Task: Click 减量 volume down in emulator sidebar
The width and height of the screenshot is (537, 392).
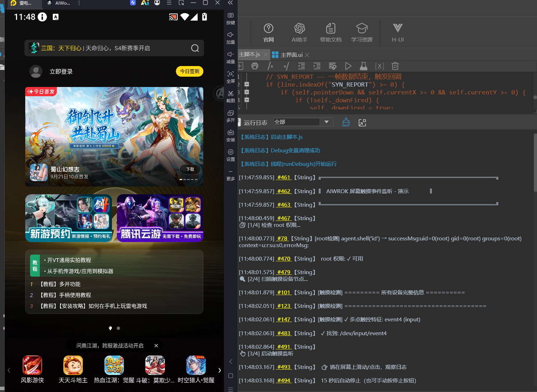Action: pos(231,58)
